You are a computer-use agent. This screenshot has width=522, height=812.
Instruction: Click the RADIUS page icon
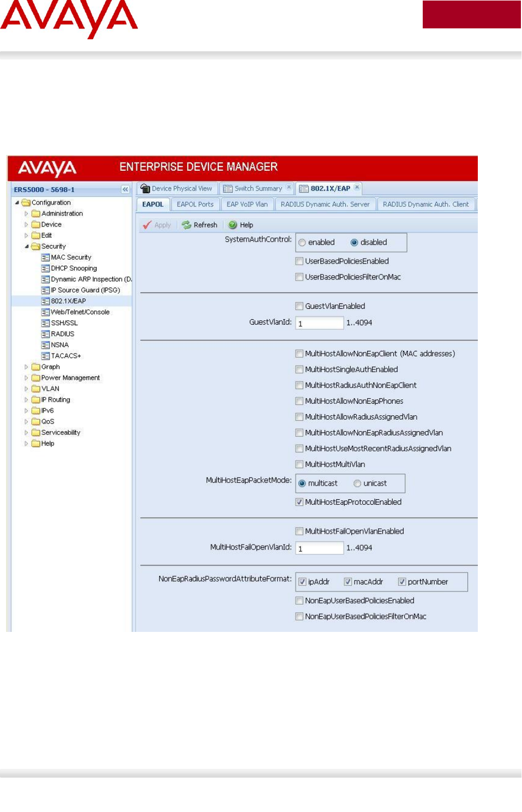pyautogui.click(x=46, y=334)
